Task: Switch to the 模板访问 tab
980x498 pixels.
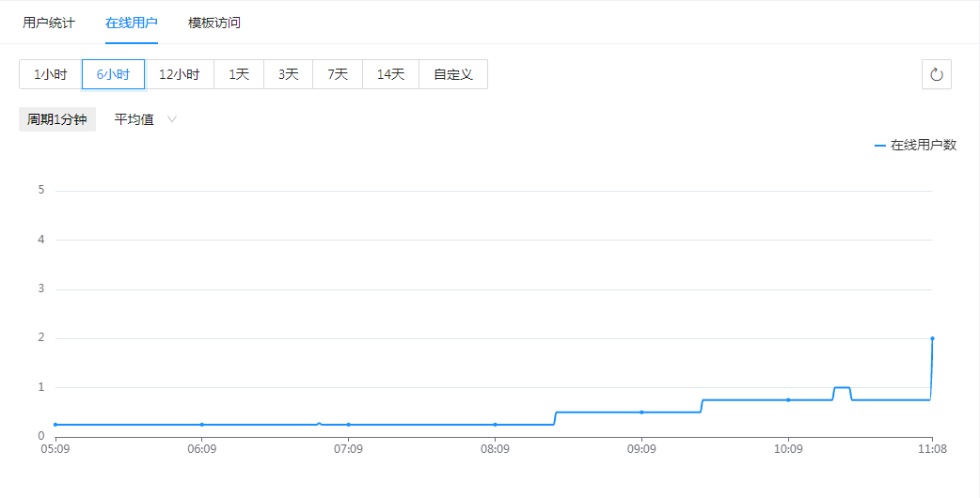Action: [214, 23]
